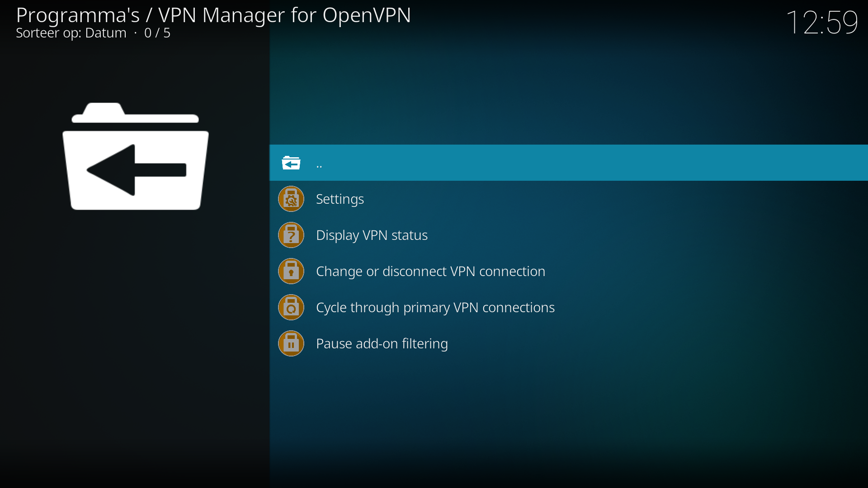
Task: Click the cycling-arrow padlock icon for primary connections
Action: (x=291, y=307)
